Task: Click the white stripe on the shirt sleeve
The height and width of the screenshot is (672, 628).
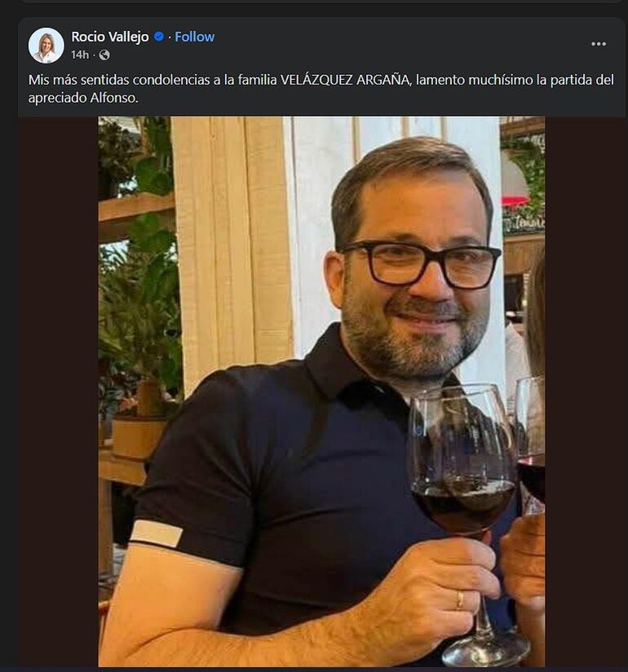Action: (x=157, y=533)
